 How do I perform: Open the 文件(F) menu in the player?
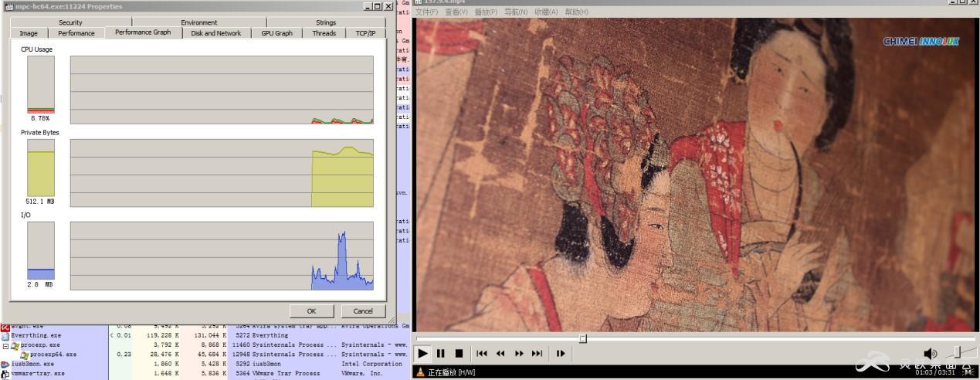(x=426, y=12)
